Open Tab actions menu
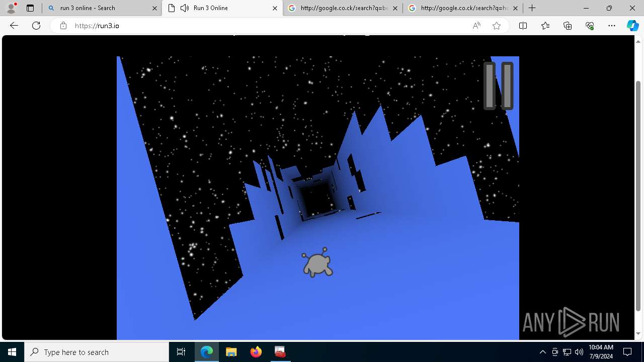Screen dimensions: 644x362 click(x=30, y=8)
